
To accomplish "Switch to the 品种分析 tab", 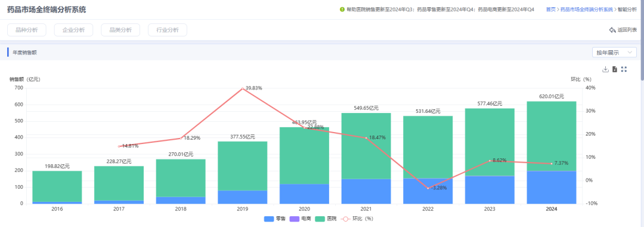I will click(27, 30).
